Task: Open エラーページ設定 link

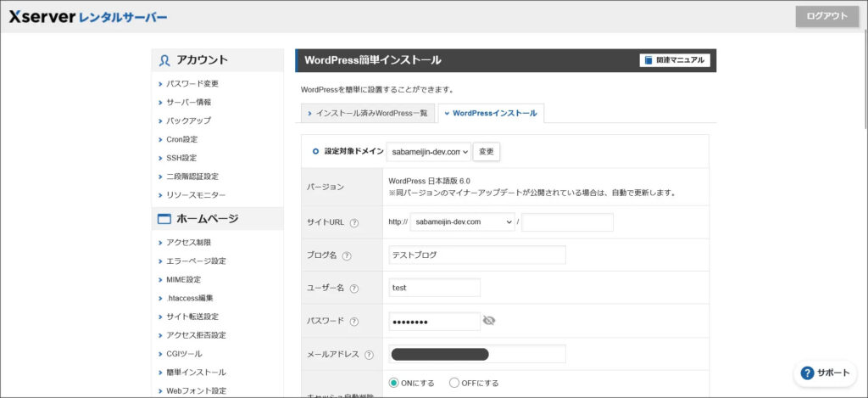Action: pyautogui.click(x=196, y=261)
